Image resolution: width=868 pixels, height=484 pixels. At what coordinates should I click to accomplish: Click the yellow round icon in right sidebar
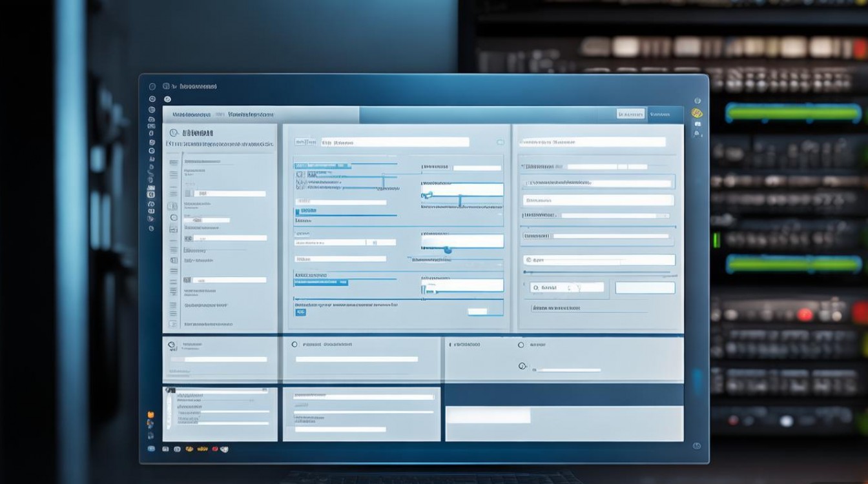697,113
